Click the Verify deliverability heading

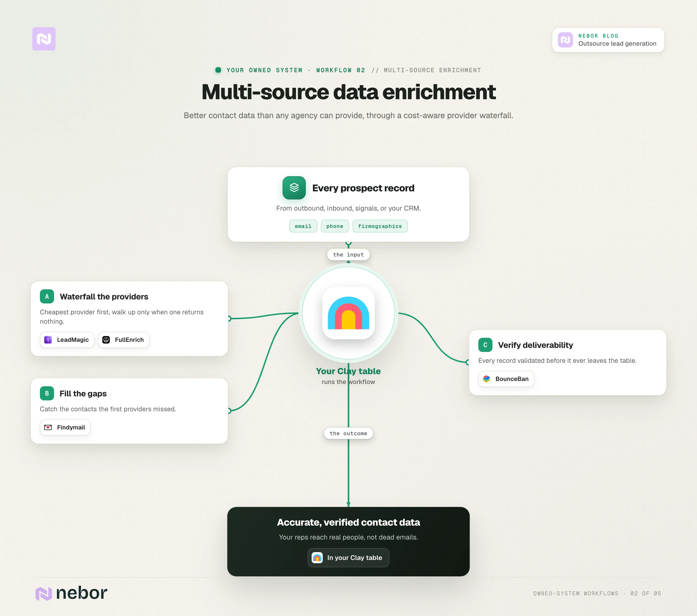point(535,345)
